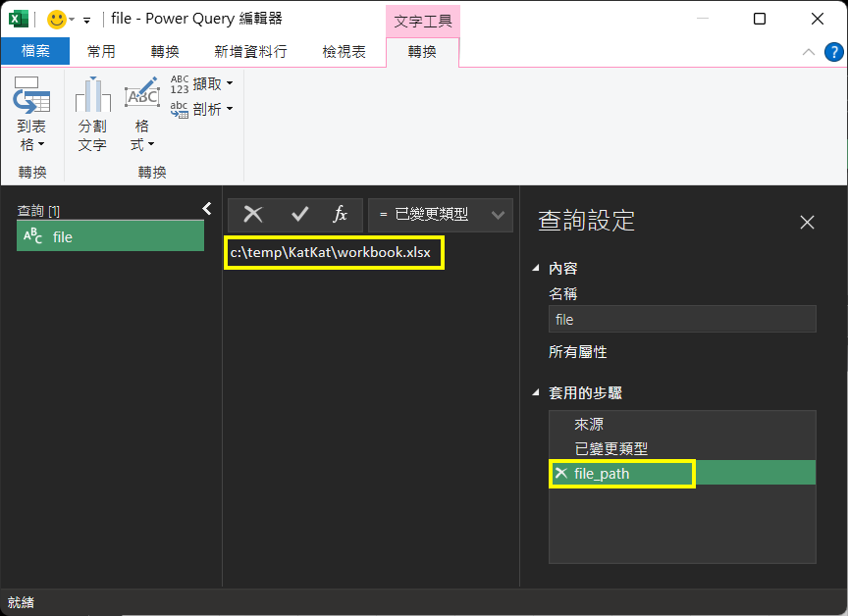Screen dimensions: 848x616
Task: Click the formula cancel X icon
Action: 253,215
